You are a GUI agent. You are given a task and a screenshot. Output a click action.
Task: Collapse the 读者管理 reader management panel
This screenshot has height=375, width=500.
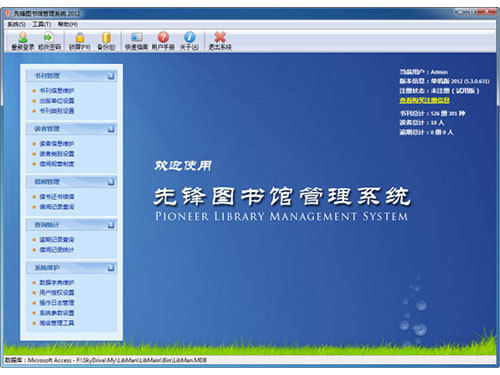pyautogui.click(x=111, y=129)
